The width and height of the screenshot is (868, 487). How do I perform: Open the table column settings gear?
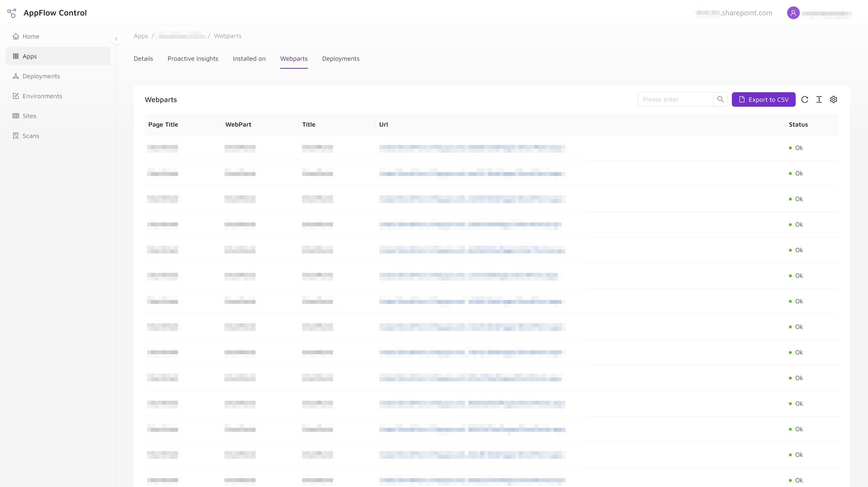coord(834,99)
